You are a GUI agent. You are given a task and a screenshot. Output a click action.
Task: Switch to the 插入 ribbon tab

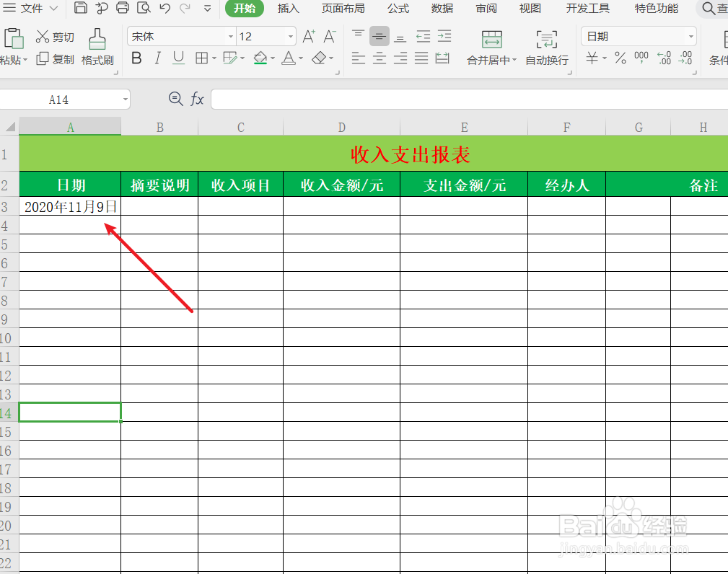point(288,9)
